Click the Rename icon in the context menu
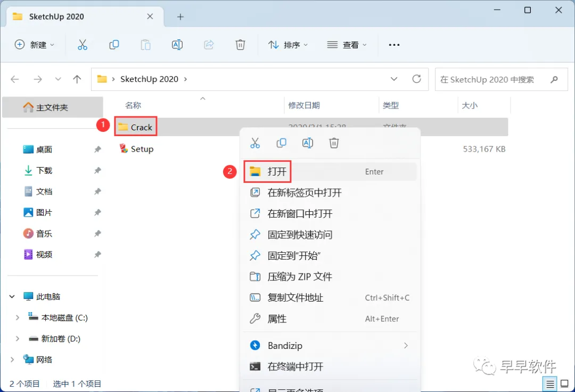The width and height of the screenshot is (575, 392). (308, 143)
